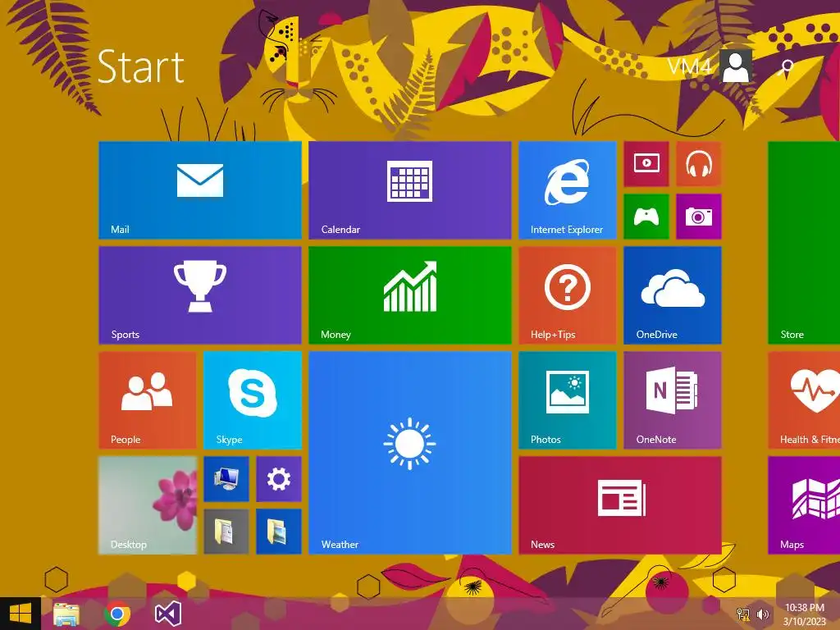Open the Pictures folder tile
The width and height of the screenshot is (840, 630).
click(279, 532)
